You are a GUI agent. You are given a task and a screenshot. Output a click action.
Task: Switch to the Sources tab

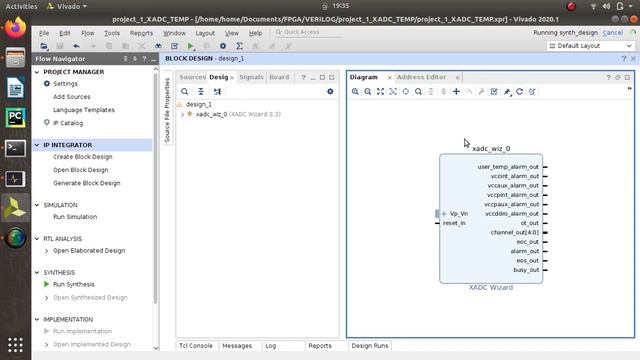[192, 77]
